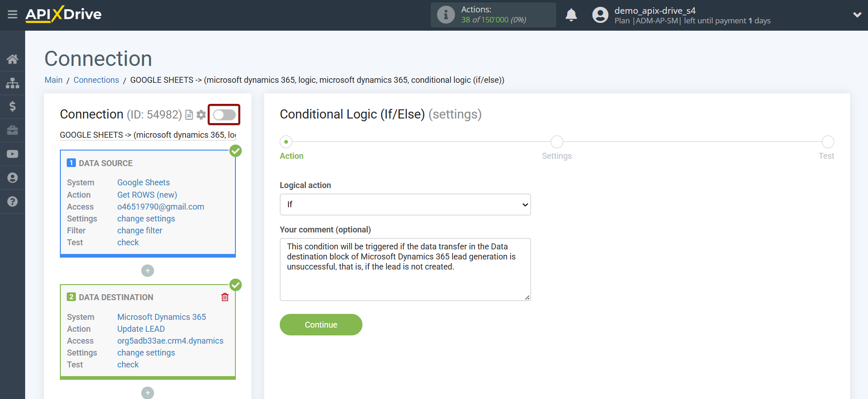Click into the comment text area
Viewport: 868px width, 399px height.
[x=405, y=270]
